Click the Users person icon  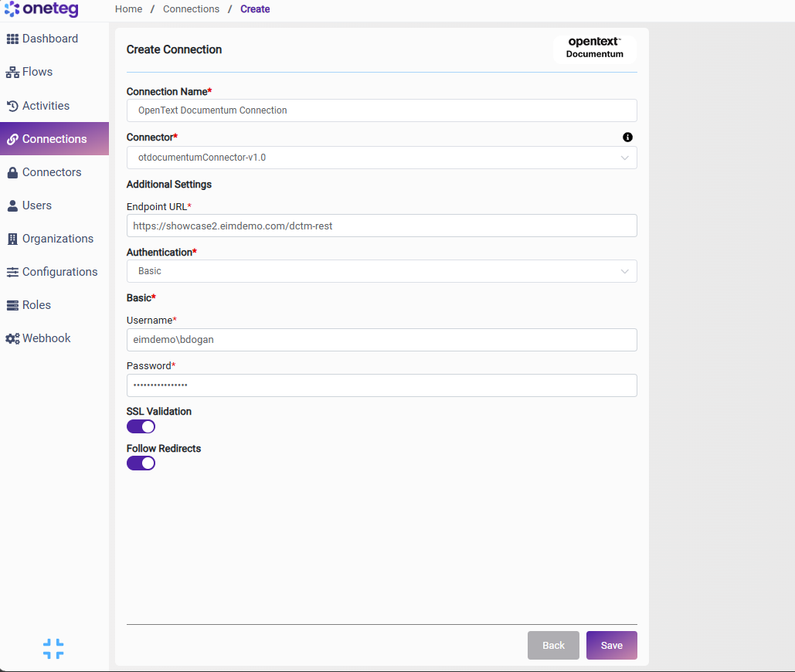tap(12, 205)
